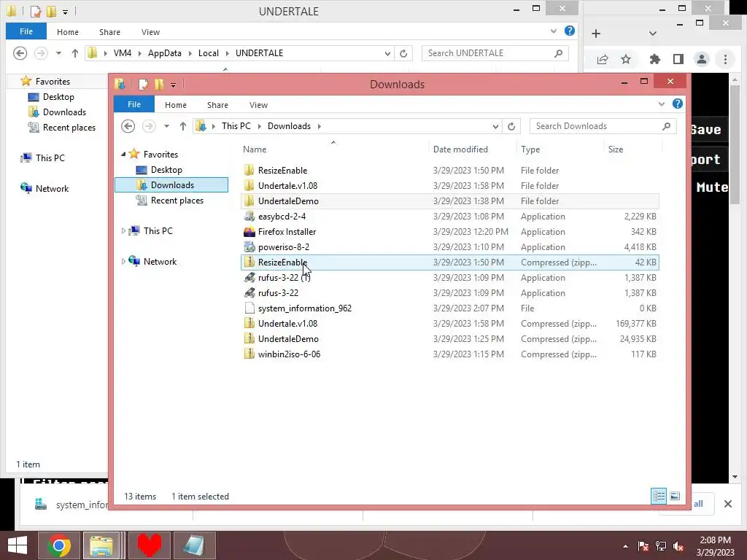The height and width of the screenshot is (560, 747).
Task: Switch to large icons view layout
Action: 675,496
